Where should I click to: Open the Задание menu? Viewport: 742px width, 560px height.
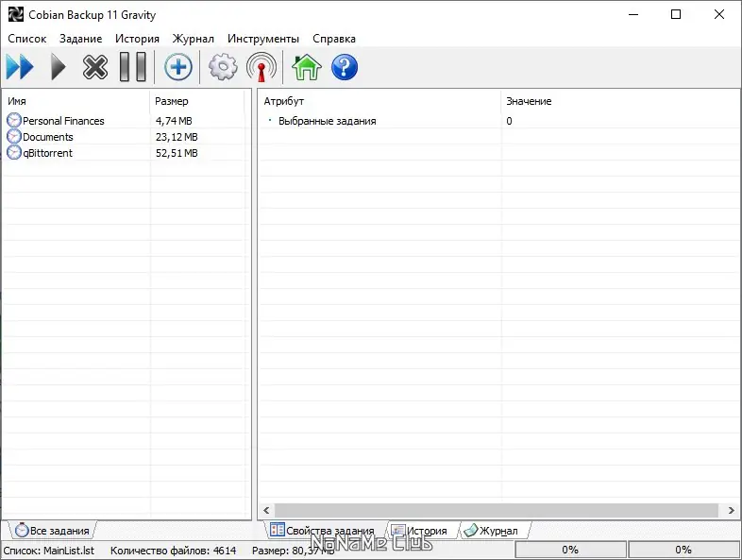pyautogui.click(x=80, y=39)
